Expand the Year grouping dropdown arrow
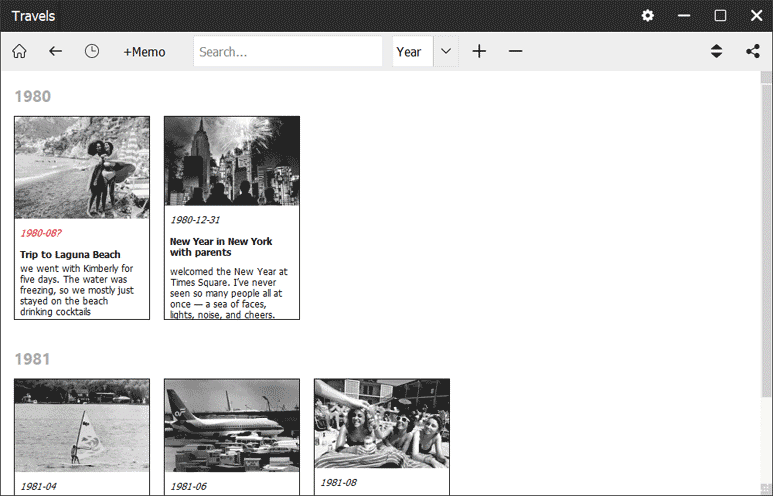The image size is (773, 496). (446, 51)
